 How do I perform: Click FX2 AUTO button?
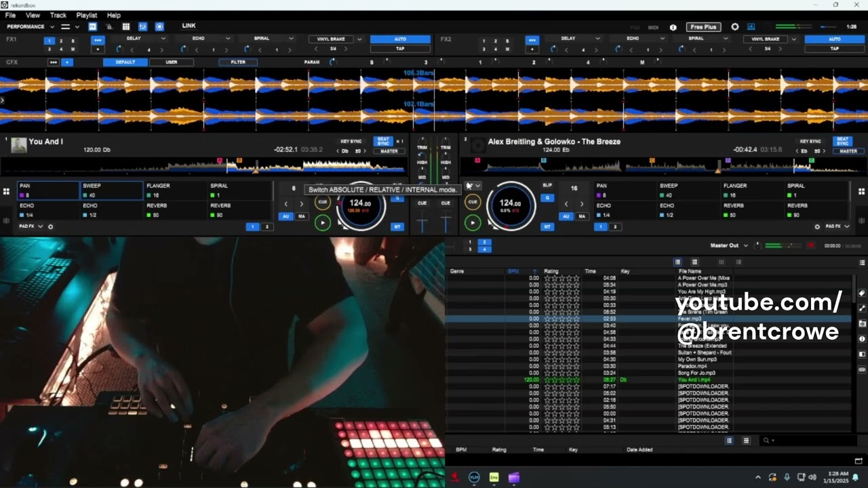point(835,39)
